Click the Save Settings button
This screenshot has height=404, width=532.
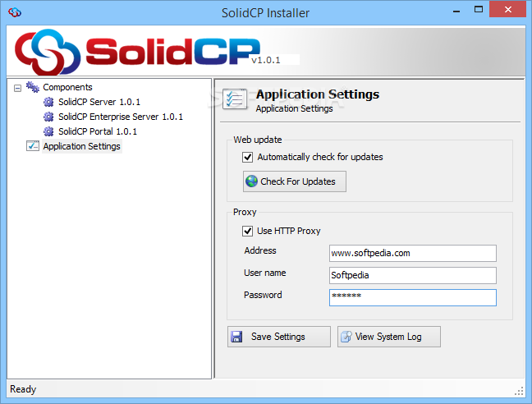coord(279,337)
